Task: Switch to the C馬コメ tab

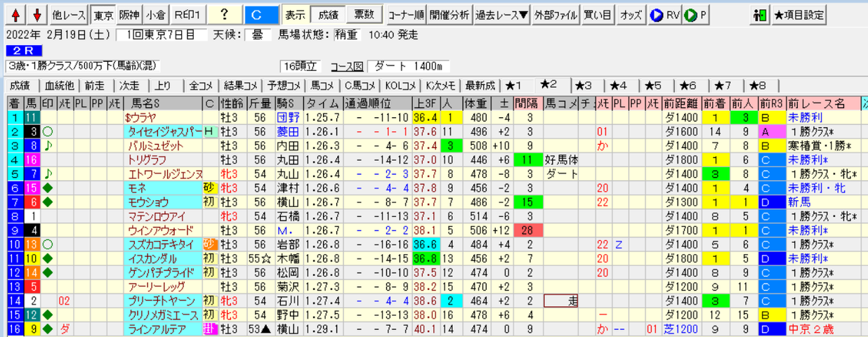Action: [x=362, y=86]
